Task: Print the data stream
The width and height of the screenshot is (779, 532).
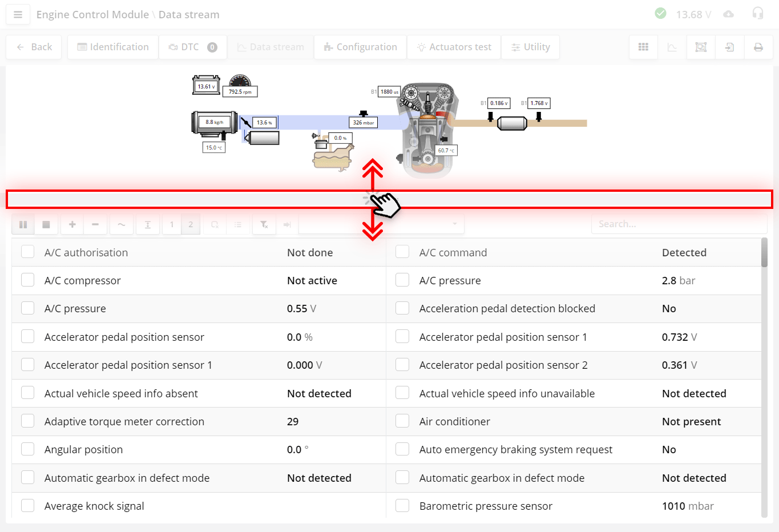Action: coord(758,47)
